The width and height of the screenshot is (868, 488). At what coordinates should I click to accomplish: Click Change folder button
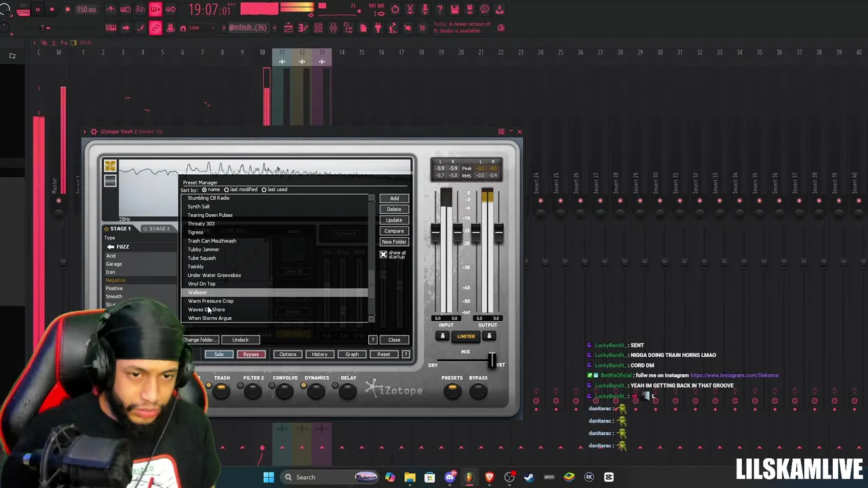click(x=199, y=340)
